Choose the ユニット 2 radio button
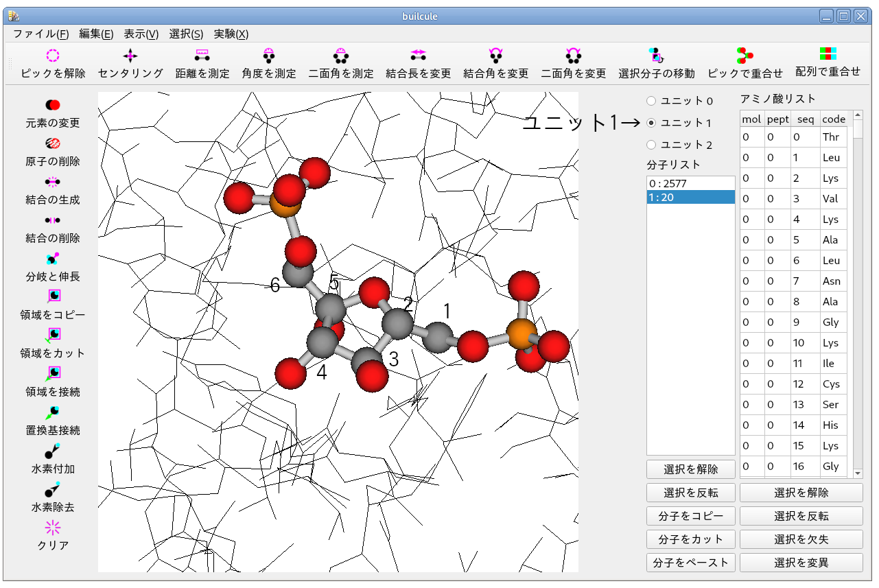The image size is (879, 588). [651, 145]
